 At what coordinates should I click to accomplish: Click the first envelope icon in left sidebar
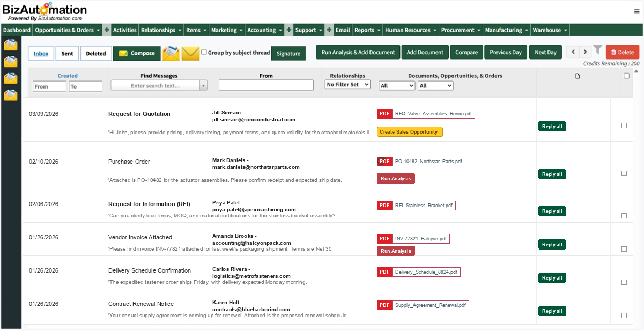(11, 45)
